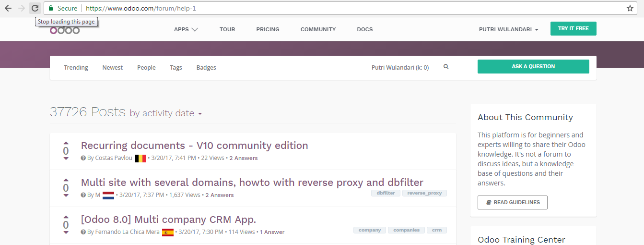Image resolution: width=644 pixels, height=245 pixels.
Task: Click the reverse_proxy tag
Action: [x=424, y=193]
